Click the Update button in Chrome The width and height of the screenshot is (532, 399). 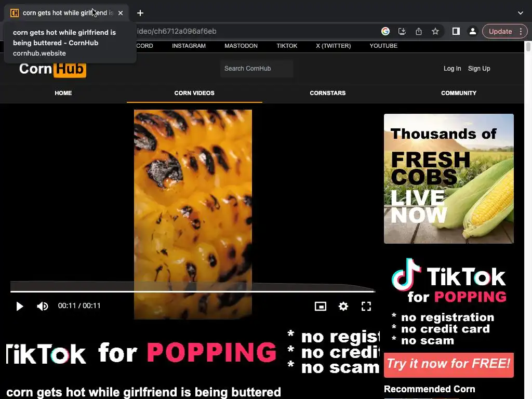point(500,31)
